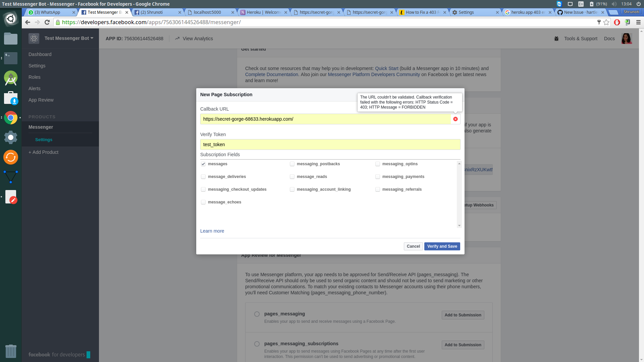This screenshot has width=644, height=362.
Task: Enable the messages subscription checkbox
Action: pyautogui.click(x=203, y=164)
